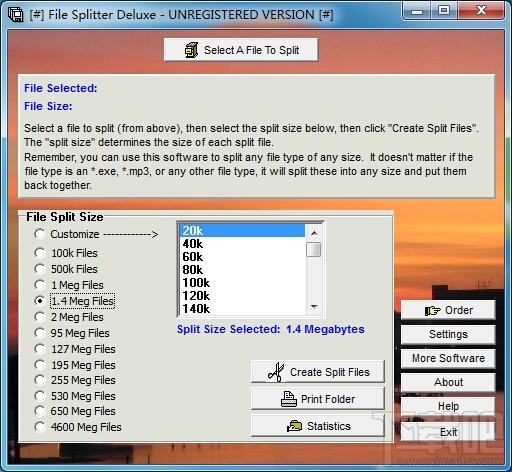Open the About button
Viewport: 512px width, 472px height.
click(x=448, y=382)
